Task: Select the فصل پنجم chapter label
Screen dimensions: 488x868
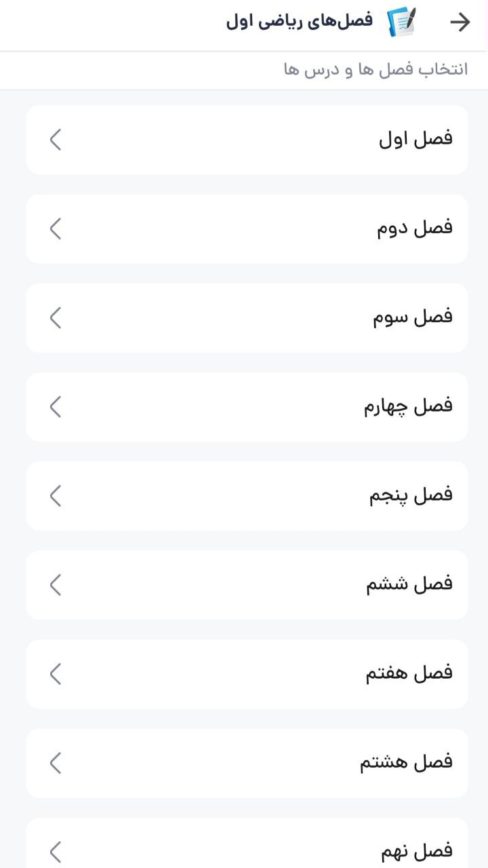Action: pyautogui.click(x=411, y=496)
